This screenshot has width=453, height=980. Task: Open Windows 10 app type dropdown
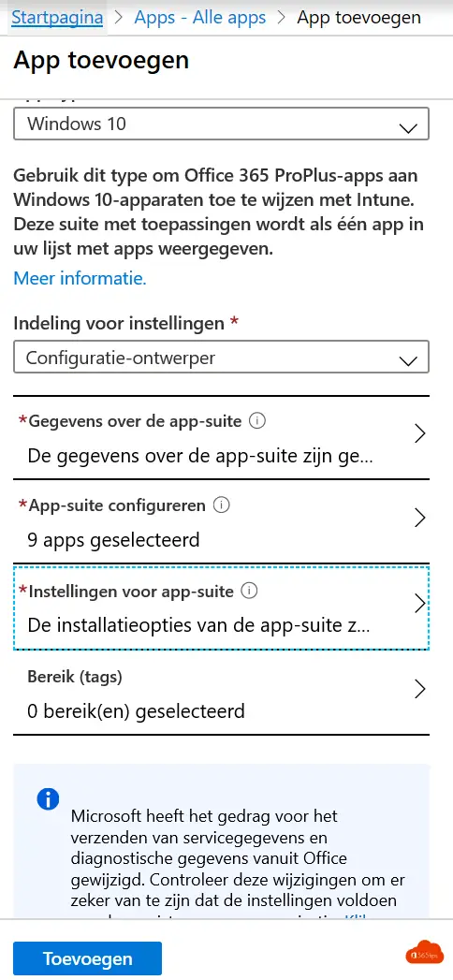(221, 124)
